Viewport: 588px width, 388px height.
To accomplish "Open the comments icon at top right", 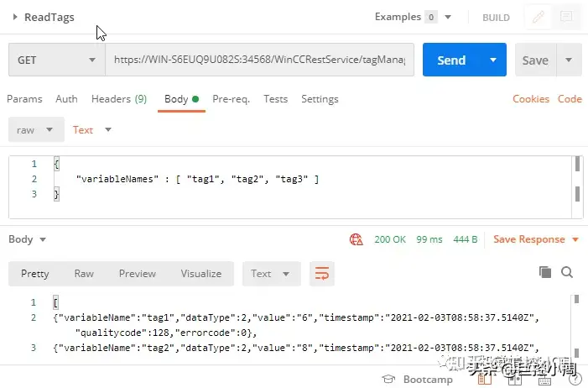I will (x=566, y=17).
